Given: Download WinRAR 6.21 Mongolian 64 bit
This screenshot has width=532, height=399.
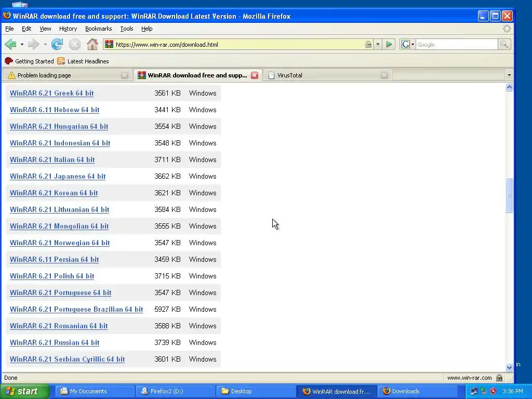Looking at the screenshot, I should click(x=59, y=227).
